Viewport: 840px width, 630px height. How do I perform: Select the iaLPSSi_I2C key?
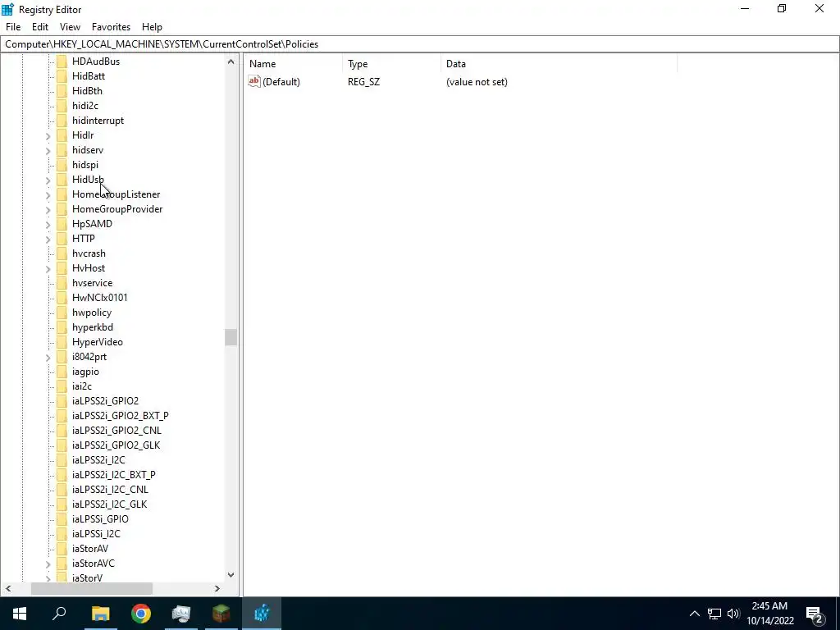(x=96, y=533)
